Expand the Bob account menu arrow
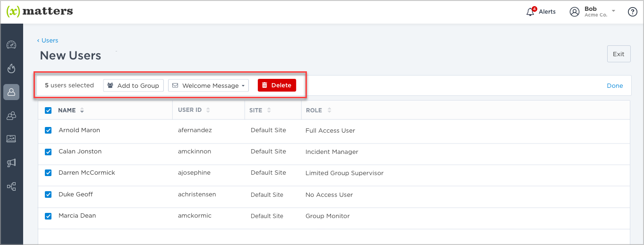This screenshot has width=644, height=245. [x=613, y=10]
